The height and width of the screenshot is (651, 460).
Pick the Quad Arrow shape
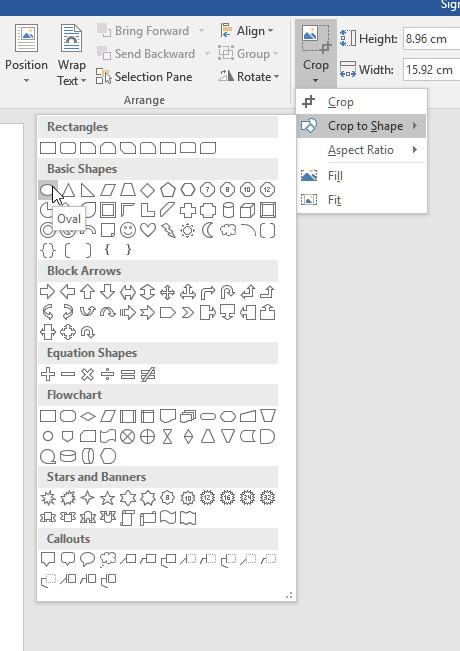click(167, 292)
